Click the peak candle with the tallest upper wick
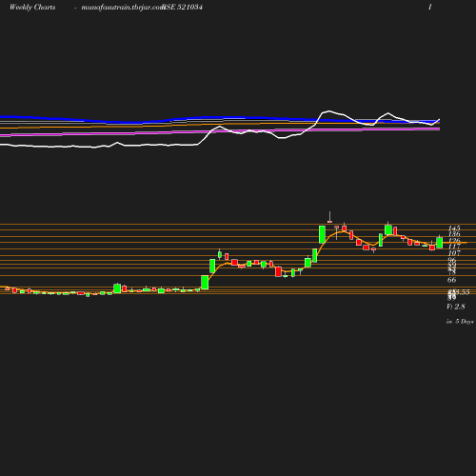476x476 pixels. coord(329,217)
